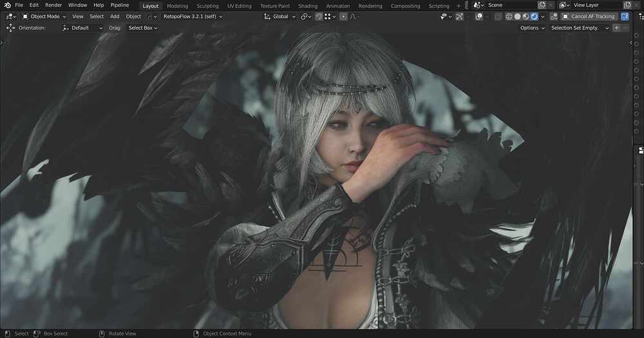The width and height of the screenshot is (644, 338).
Task: Click the Move tool cross-arrows icon
Action: 10,28
